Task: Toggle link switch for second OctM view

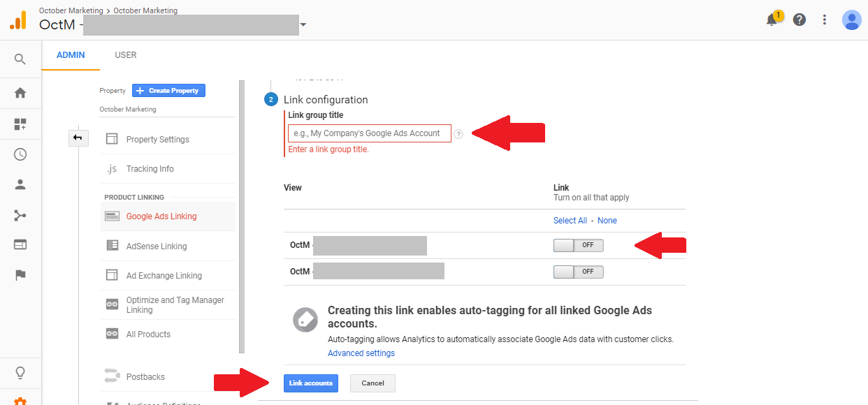Action: 578,272
